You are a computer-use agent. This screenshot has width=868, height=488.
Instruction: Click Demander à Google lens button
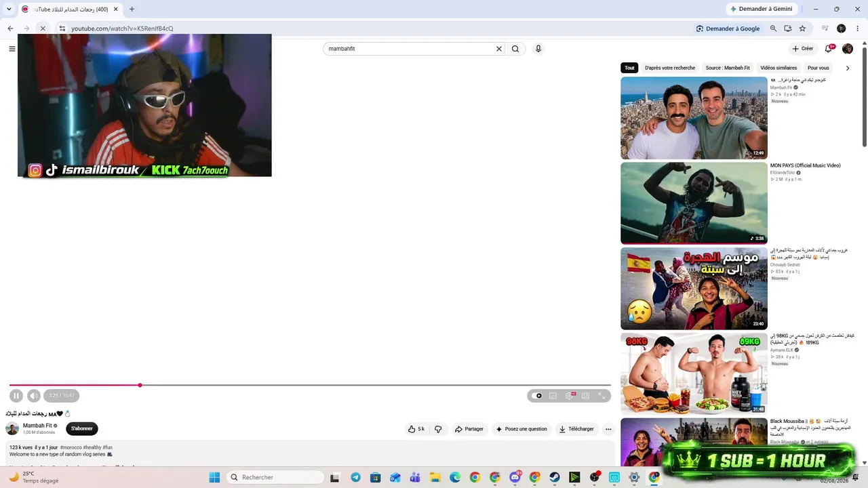[x=728, y=28]
